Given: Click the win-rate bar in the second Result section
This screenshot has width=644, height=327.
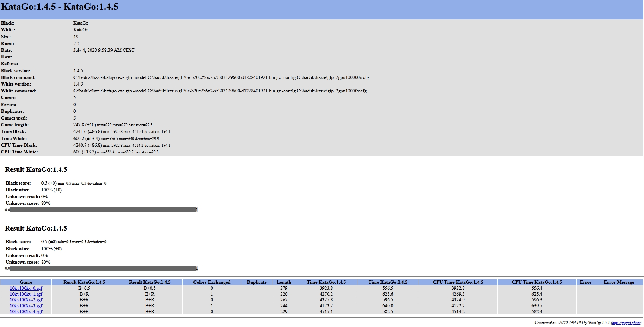Looking at the screenshot, I should tap(103, 268).
